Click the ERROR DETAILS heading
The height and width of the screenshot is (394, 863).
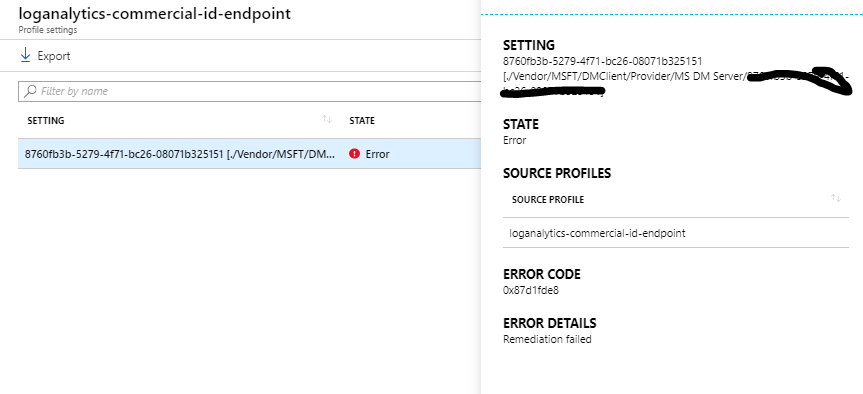(x=549, y=322)
